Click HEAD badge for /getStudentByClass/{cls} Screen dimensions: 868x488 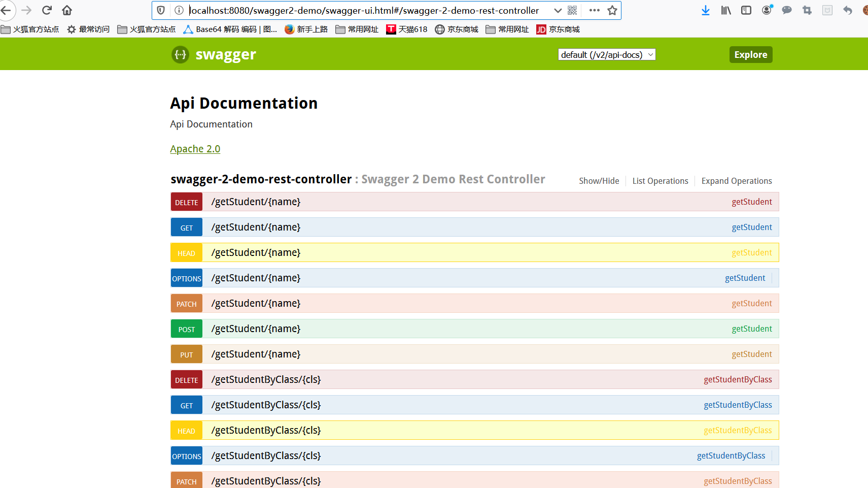coord(187,431)
